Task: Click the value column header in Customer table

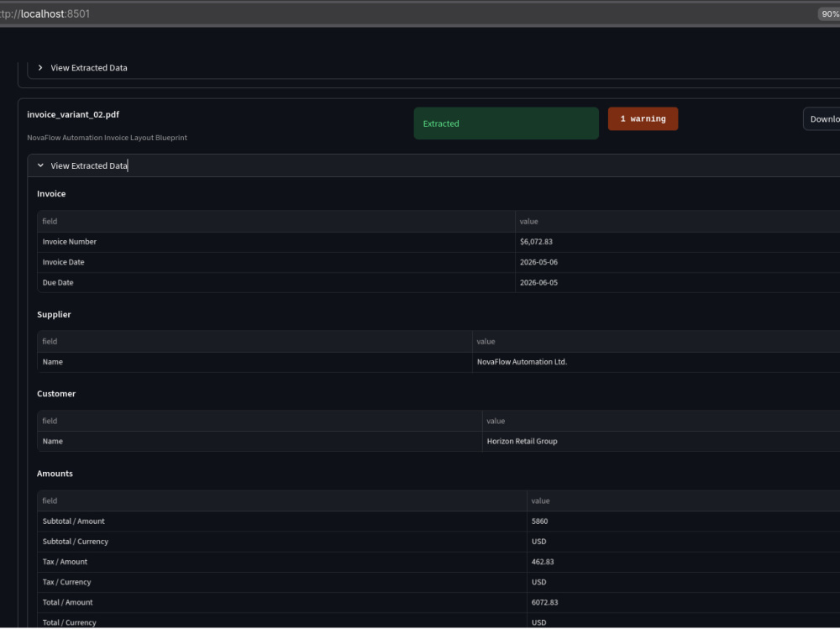Action: [661, 421]
